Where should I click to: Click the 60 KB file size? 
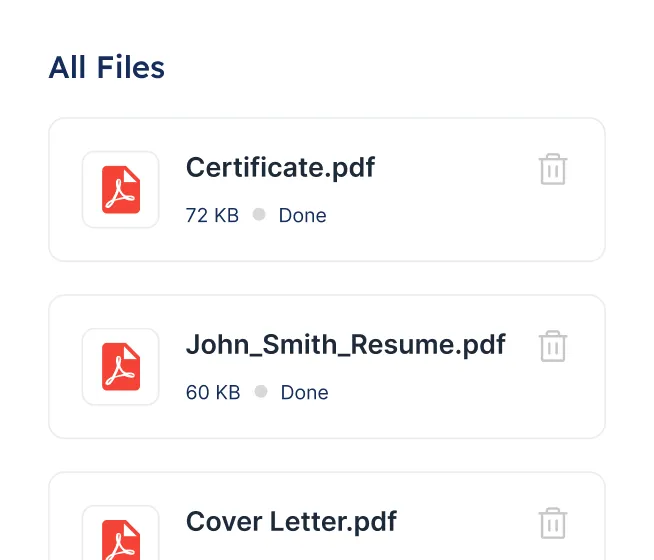[213, 392]
